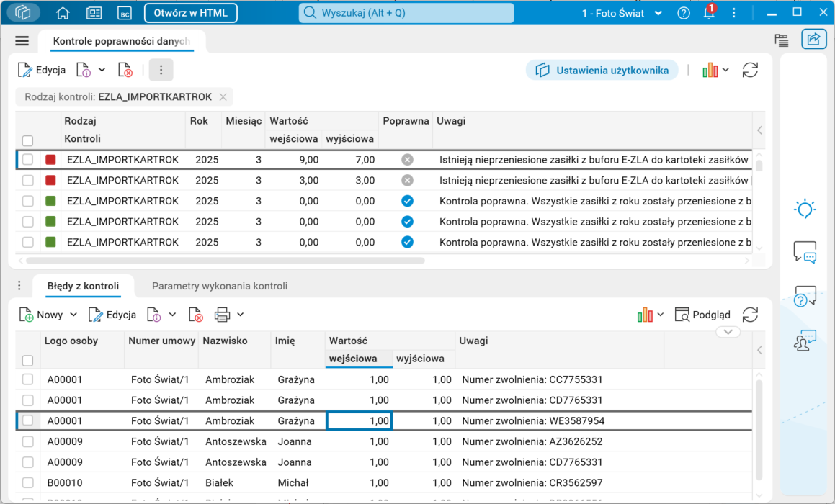Select checkbox for row with WE3587954
Screen dimensions: 835x504
(27, 420)
